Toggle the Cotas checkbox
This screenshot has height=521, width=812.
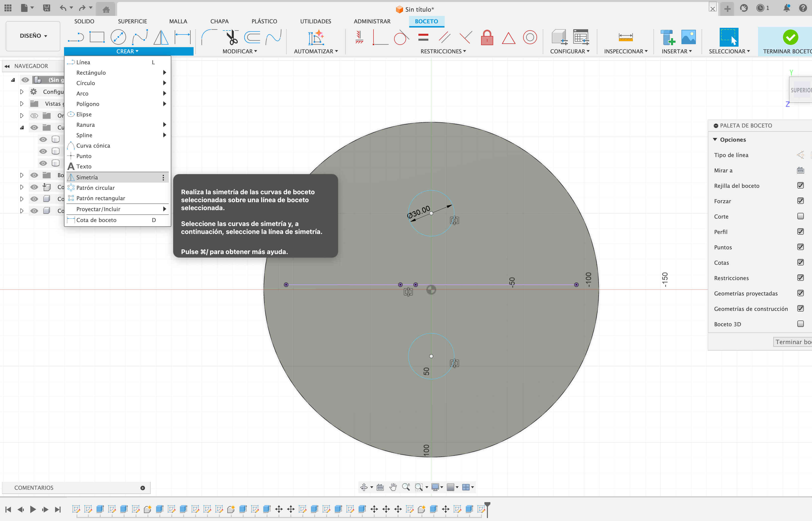801,262
